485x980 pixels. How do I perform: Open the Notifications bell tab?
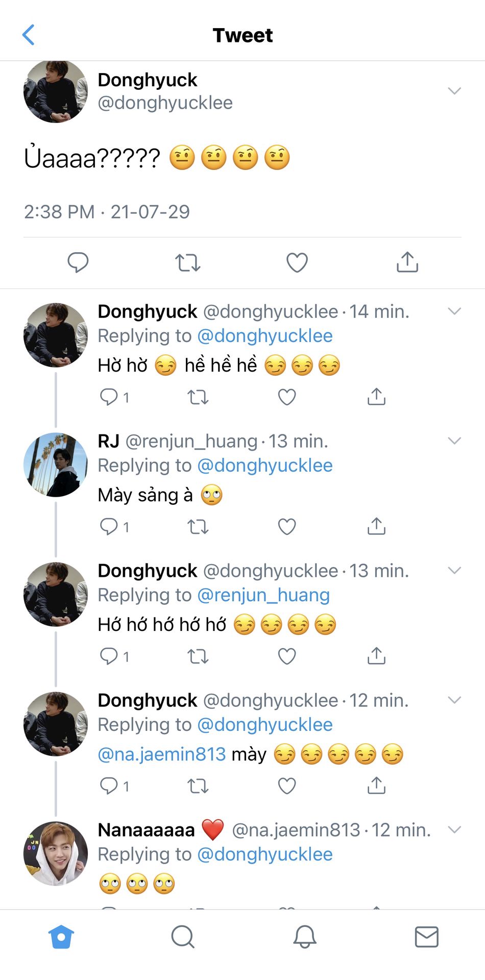pyautogui.click(x=305, y=937)
